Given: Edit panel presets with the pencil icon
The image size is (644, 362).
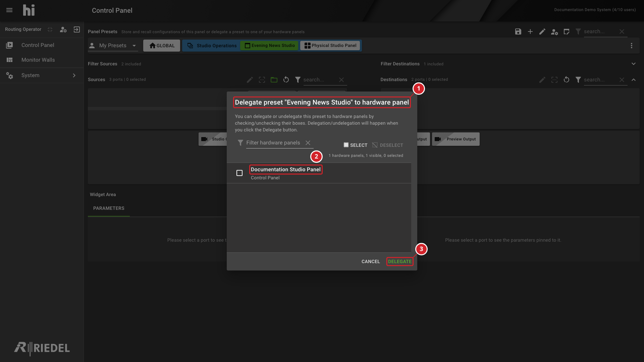Looking at the screenshot, I should pos(542,32).
